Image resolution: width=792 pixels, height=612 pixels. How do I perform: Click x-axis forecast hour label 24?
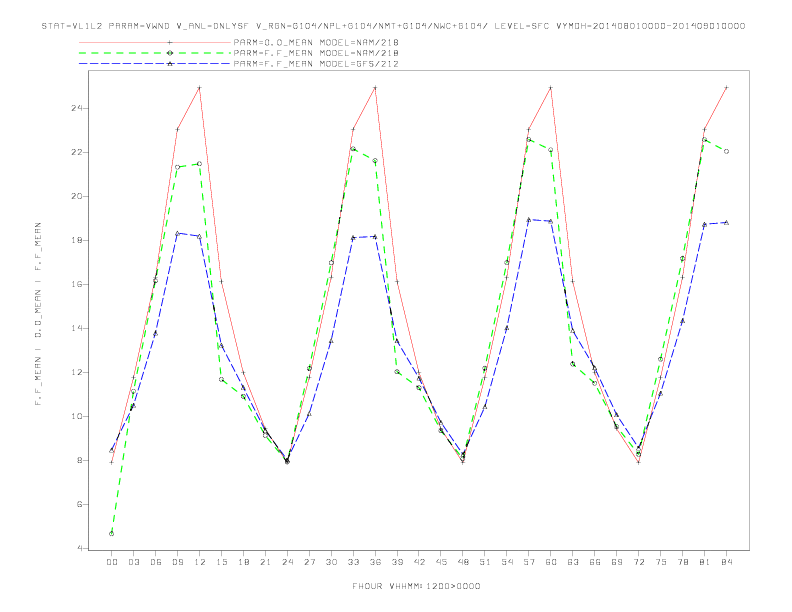pos(287,562)
